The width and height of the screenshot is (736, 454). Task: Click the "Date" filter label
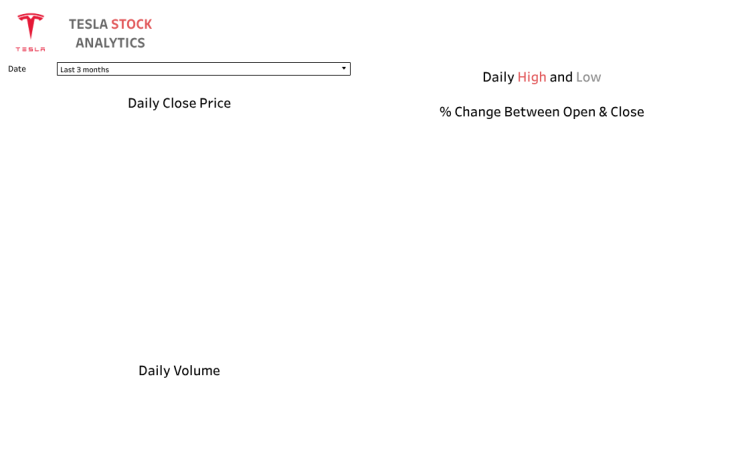(x=17, y=69)
